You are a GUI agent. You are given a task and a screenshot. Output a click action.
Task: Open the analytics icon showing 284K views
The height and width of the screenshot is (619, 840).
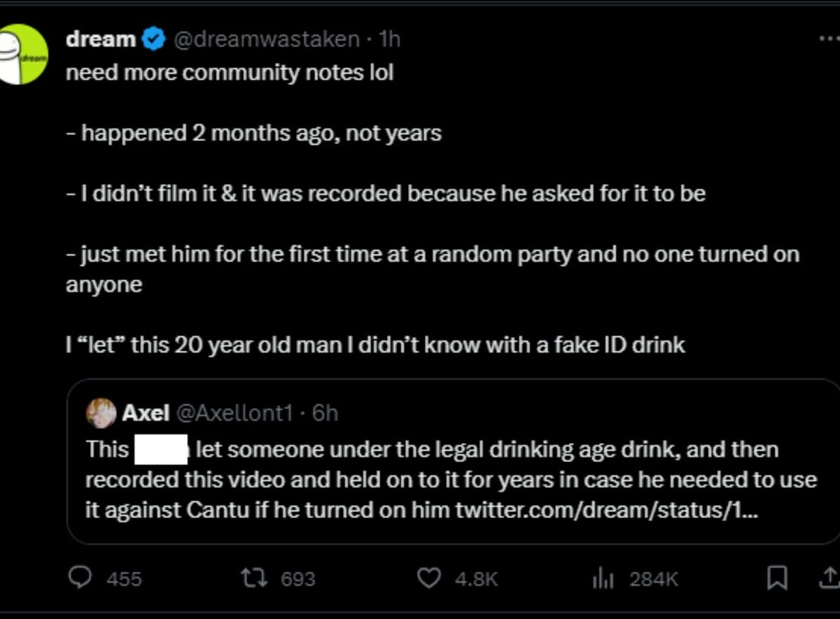602,578
